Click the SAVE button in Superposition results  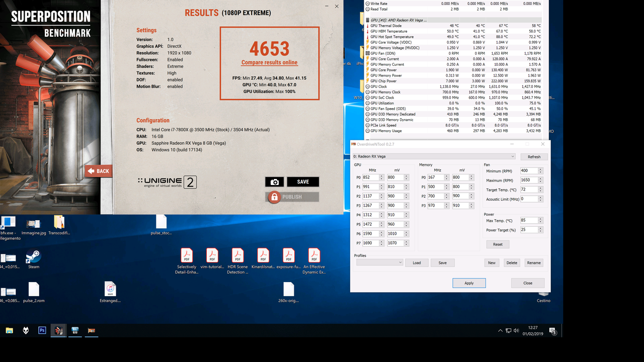click(x=303, y=182)
